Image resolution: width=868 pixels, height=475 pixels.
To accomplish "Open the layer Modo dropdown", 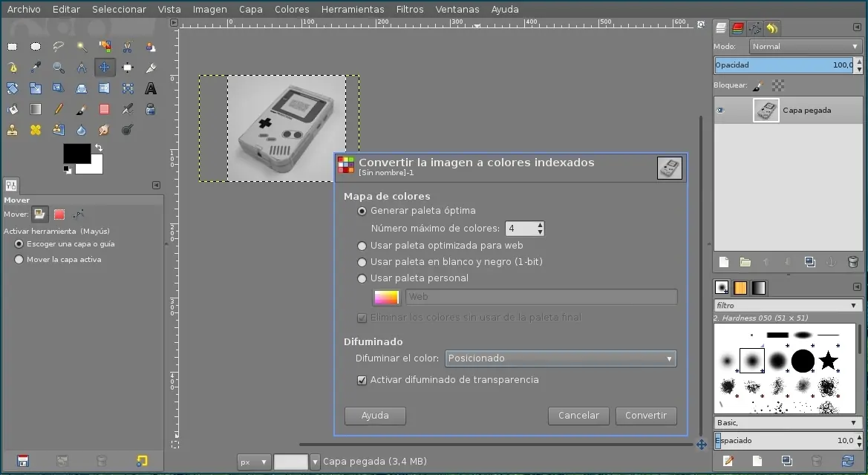I will pos(805,46).
